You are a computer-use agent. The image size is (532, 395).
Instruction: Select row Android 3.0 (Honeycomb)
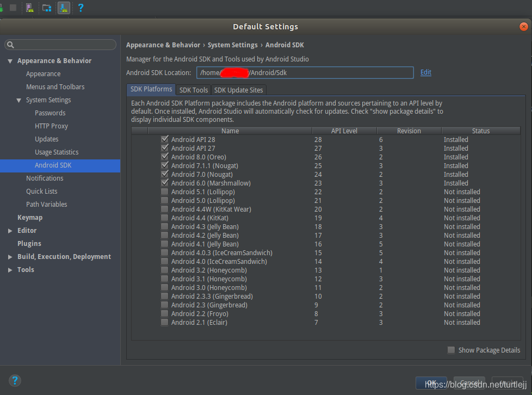pos(326,287)
